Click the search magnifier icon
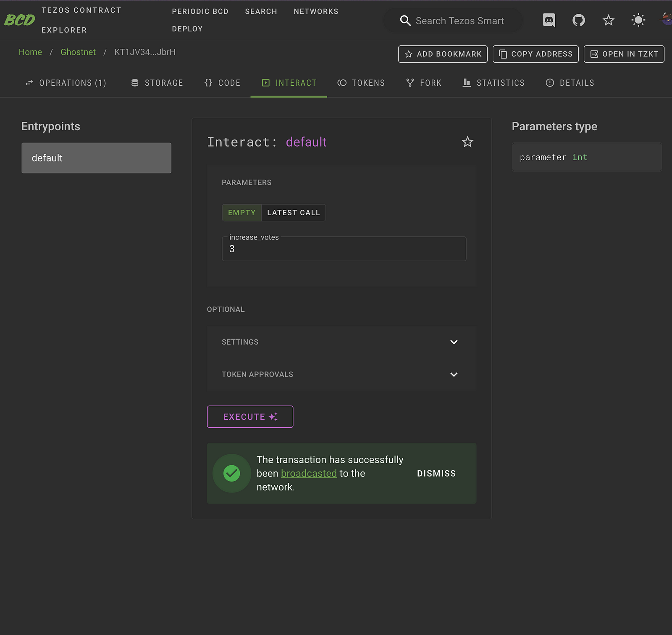672x635 pixels. click(x=405, y=21)
